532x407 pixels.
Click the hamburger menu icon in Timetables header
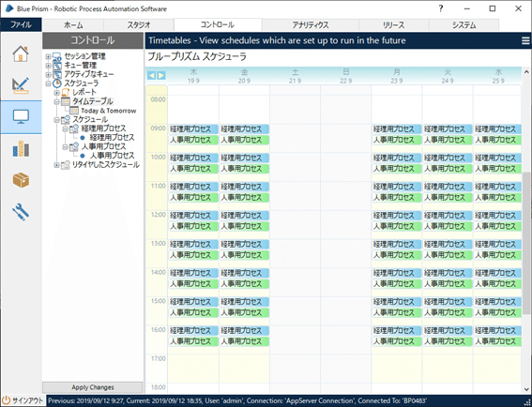coord(525,40)
